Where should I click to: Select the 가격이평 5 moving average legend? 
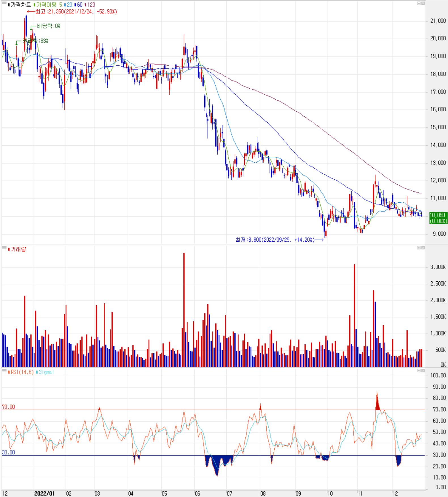(x=48, y=5)
